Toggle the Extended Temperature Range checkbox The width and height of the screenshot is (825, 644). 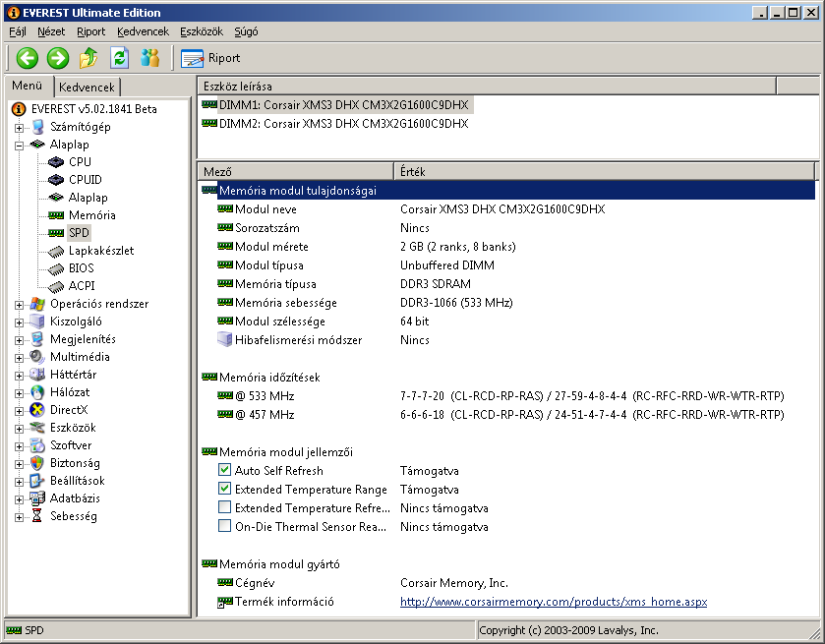pyautogui.click(x=224, y=489)
